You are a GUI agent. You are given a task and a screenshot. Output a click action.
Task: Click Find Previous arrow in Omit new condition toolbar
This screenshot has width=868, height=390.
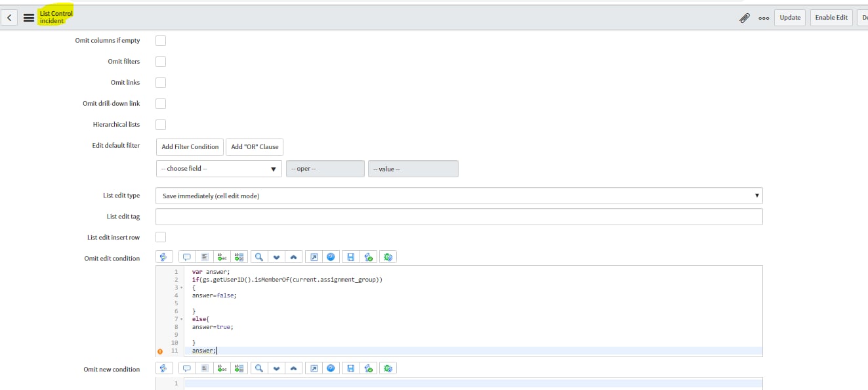(293, 368)
